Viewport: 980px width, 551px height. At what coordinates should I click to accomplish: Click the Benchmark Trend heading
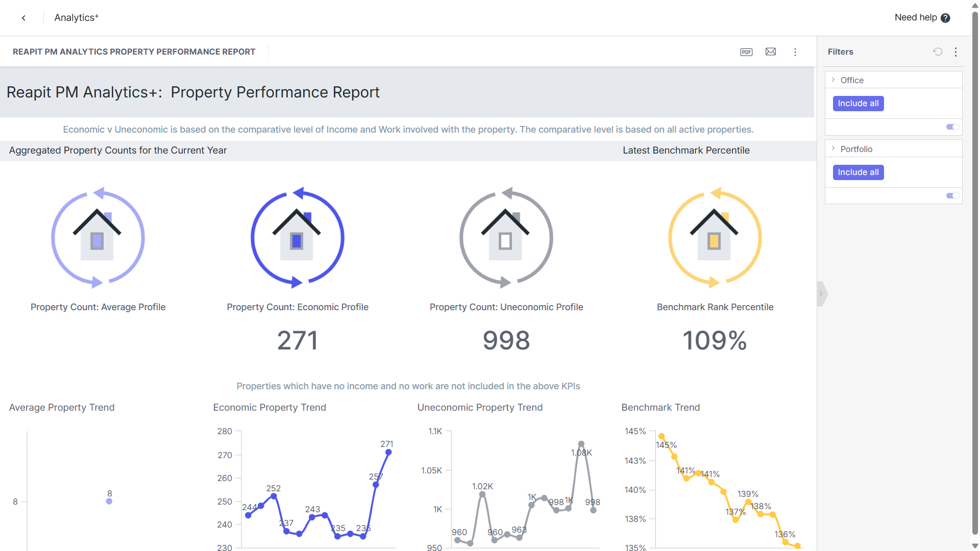point(660,408)
